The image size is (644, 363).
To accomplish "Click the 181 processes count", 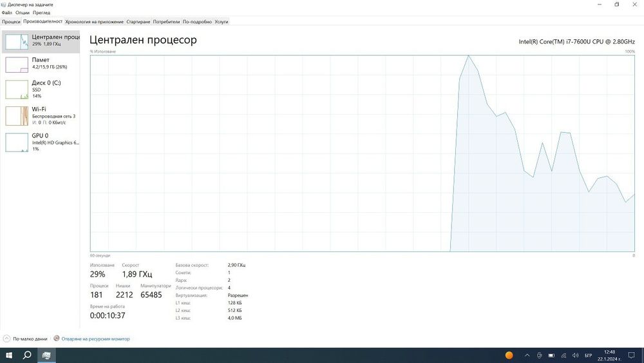I will 96,295.
